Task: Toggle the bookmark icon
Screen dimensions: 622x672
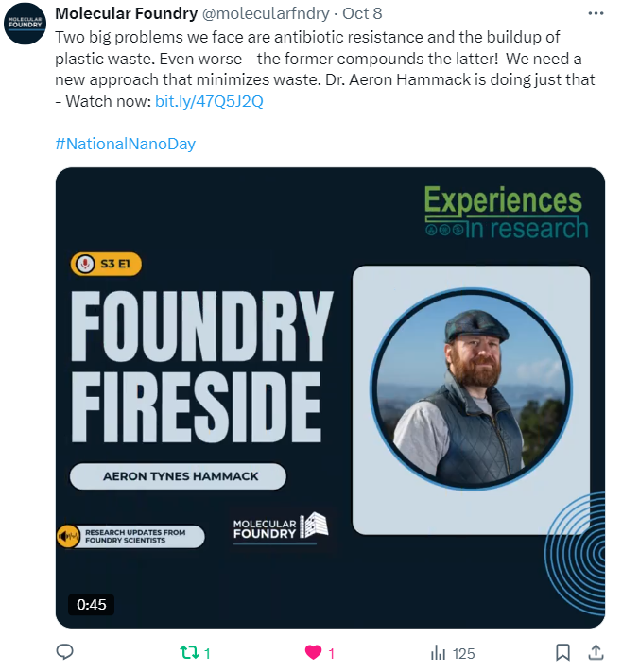Action: (x=562, y=653)
